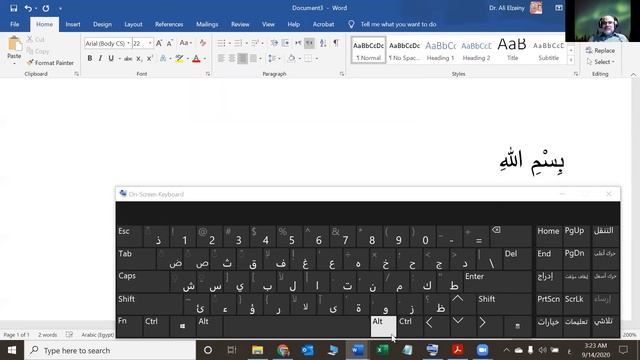The image size is (640, 360).
Task: Toggle Caps key on On-Screen Keyboard
Action: (142, 281)
